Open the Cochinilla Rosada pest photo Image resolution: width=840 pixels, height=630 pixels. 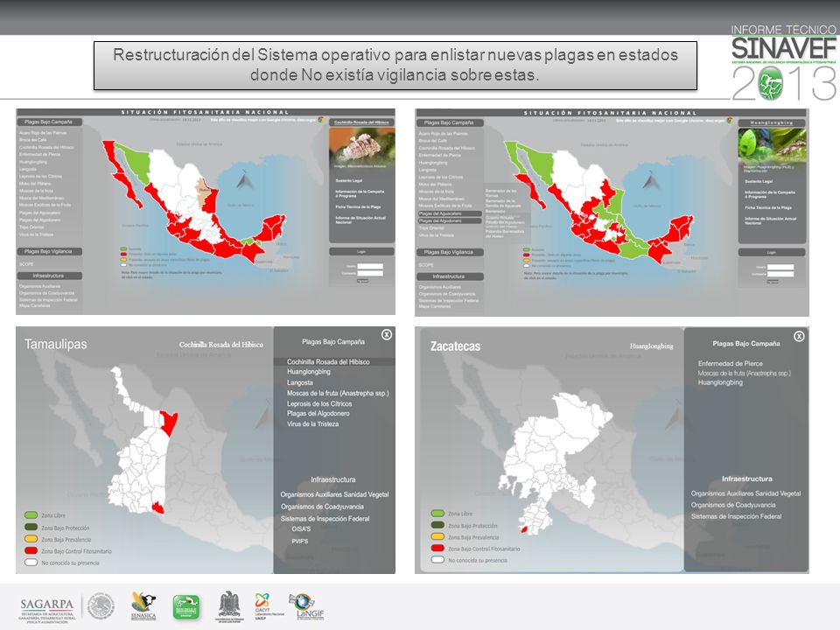pos(361,149)
